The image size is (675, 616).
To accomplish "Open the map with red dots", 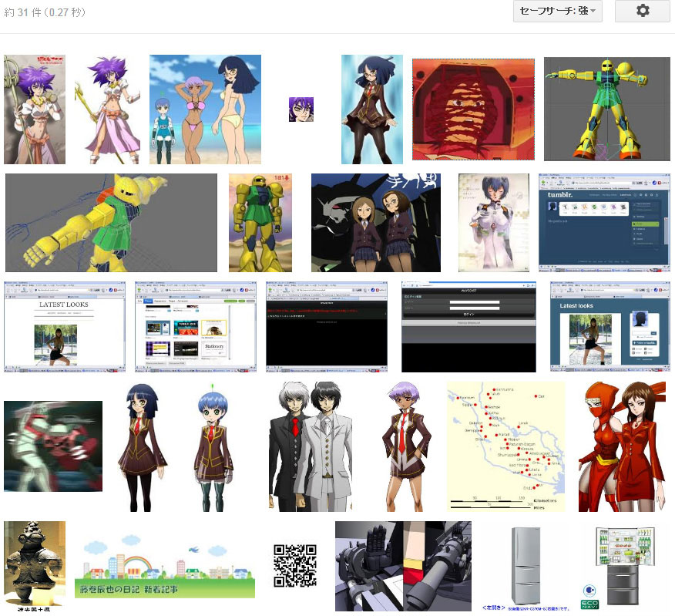I will coord(505,446).
